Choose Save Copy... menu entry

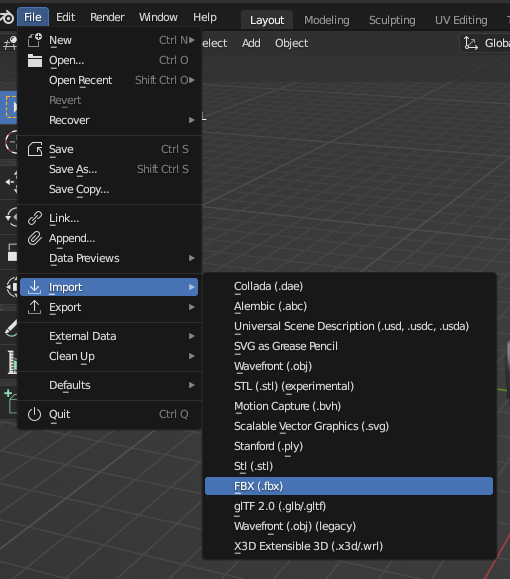pyautogui.click(x=109, y=189)
